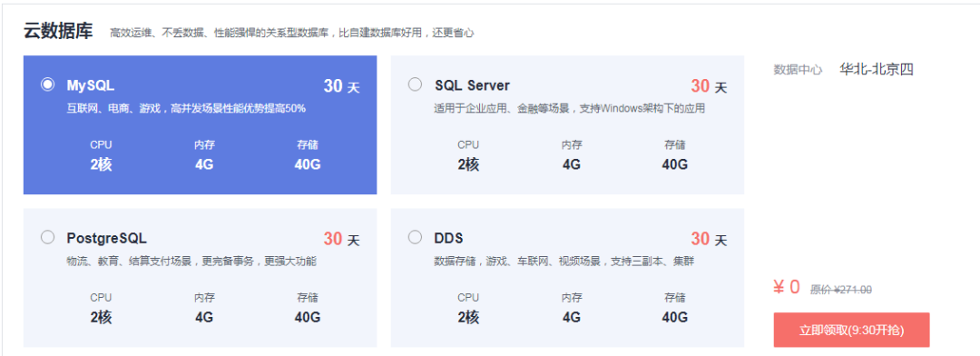Click the 云数据库 section heading

58,31
